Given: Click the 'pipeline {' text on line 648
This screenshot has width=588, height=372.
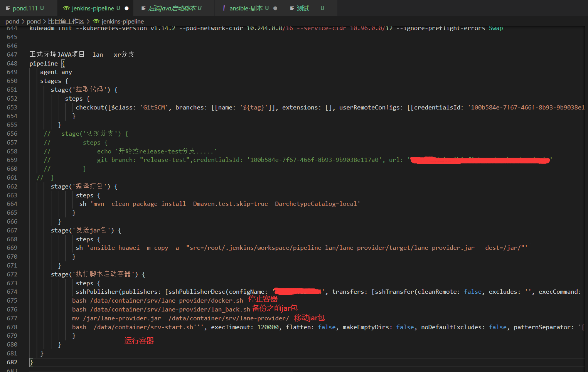Looking at the screenshot, I should click(x=47, y=63).
